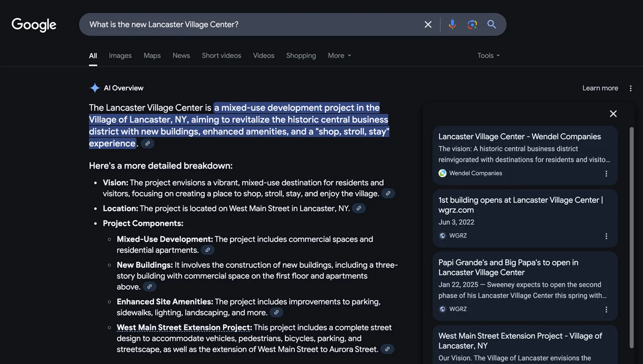Open source link after West Main Street Extension
Screen dimensions: 643x364
(x=387, y=350)
